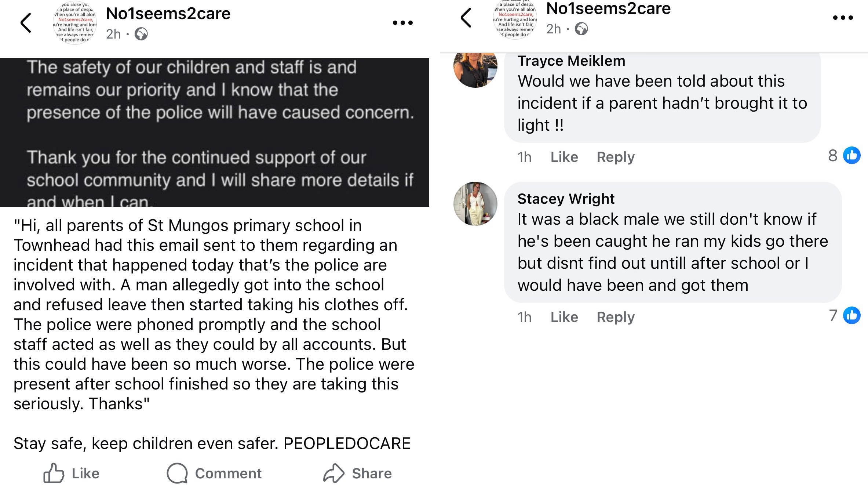Image resolution: width=868 pixels, height=500 pixels.
Task: Tap the public globe icon on left post
Action: tap(141, 34)
